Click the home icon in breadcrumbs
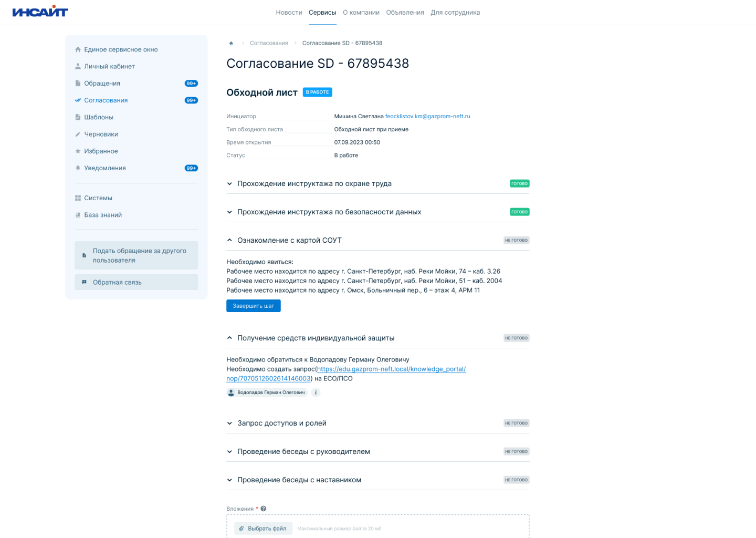 click(231, 43)
